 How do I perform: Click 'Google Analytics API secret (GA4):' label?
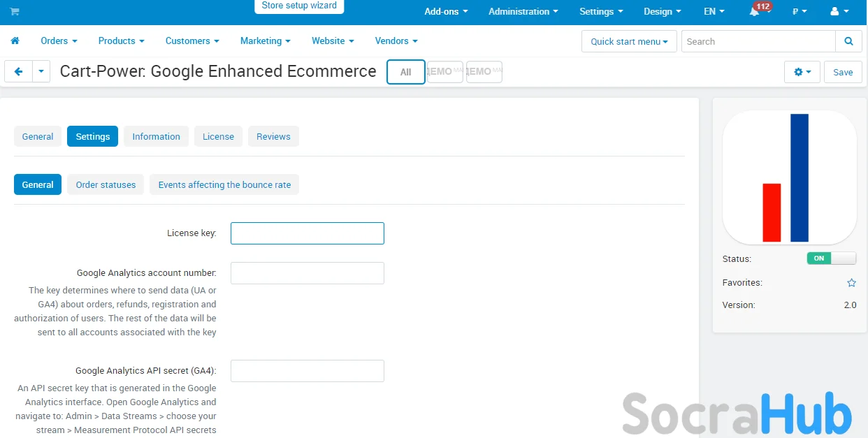(146, 371)
